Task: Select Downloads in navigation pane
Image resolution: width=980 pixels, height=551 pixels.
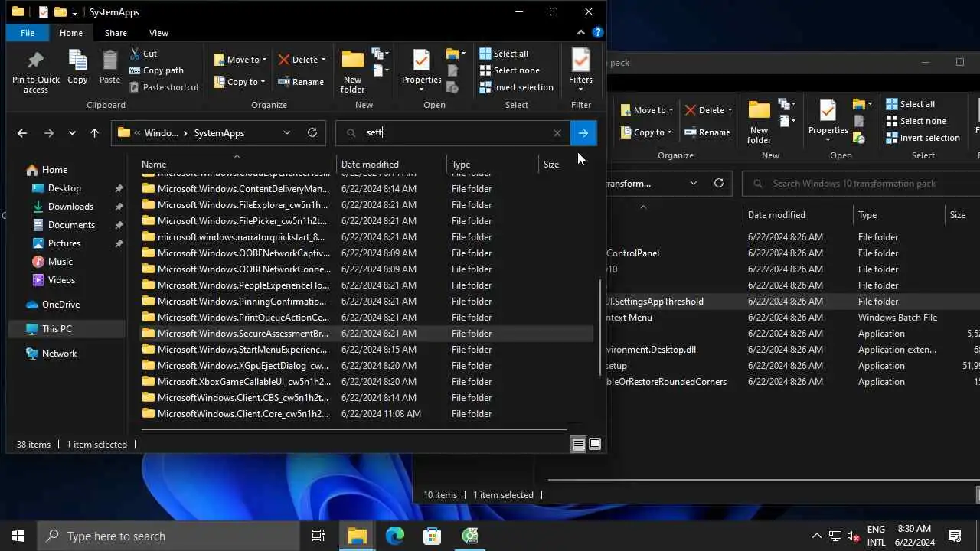Action: 70,207
